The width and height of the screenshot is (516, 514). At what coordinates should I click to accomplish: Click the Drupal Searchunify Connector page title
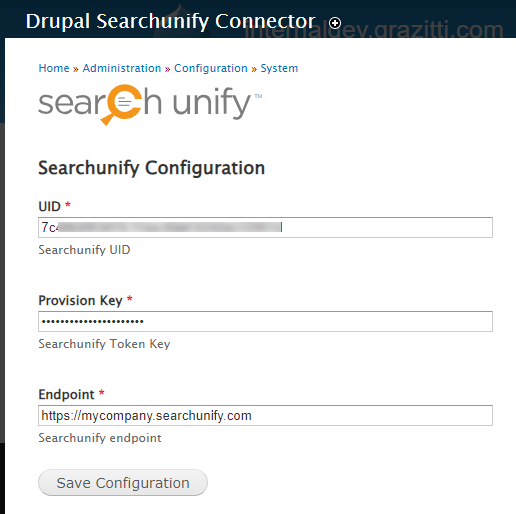(170, 21)
